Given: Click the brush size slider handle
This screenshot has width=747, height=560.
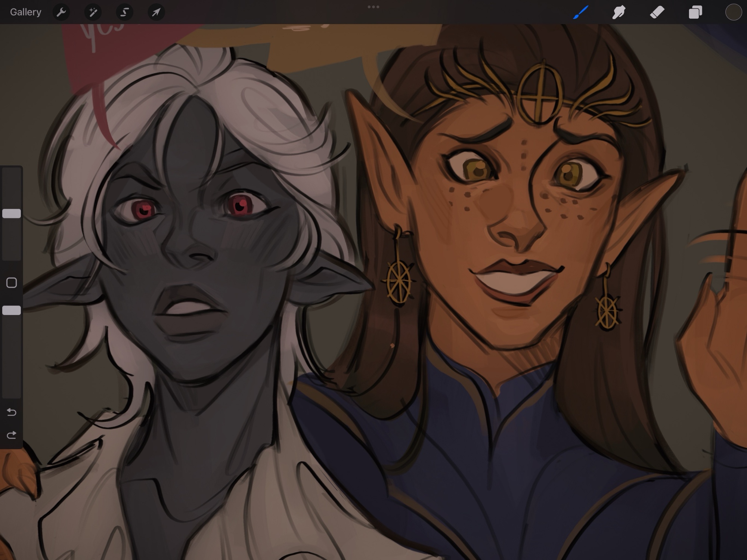Looking at the screenshot, I should point(12,214).
